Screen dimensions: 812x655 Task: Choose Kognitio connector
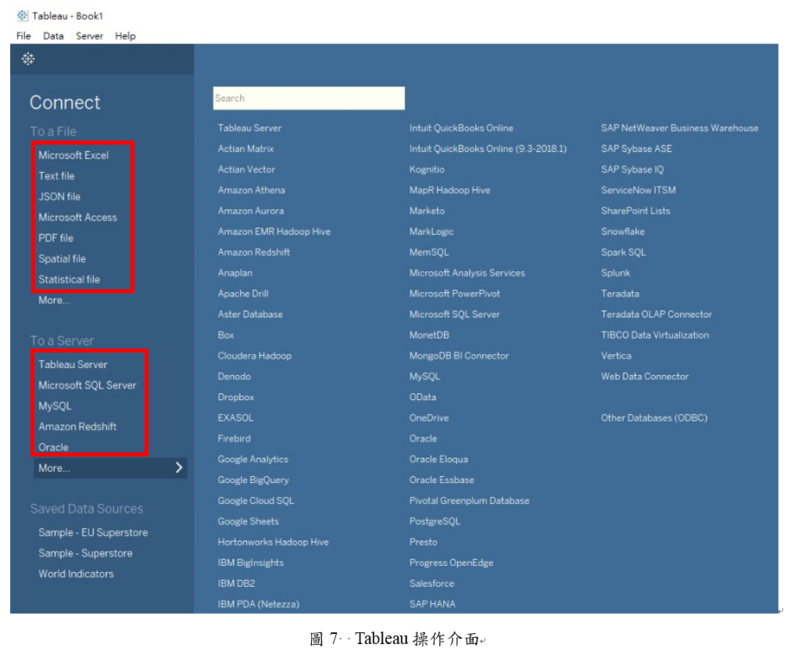427,170
